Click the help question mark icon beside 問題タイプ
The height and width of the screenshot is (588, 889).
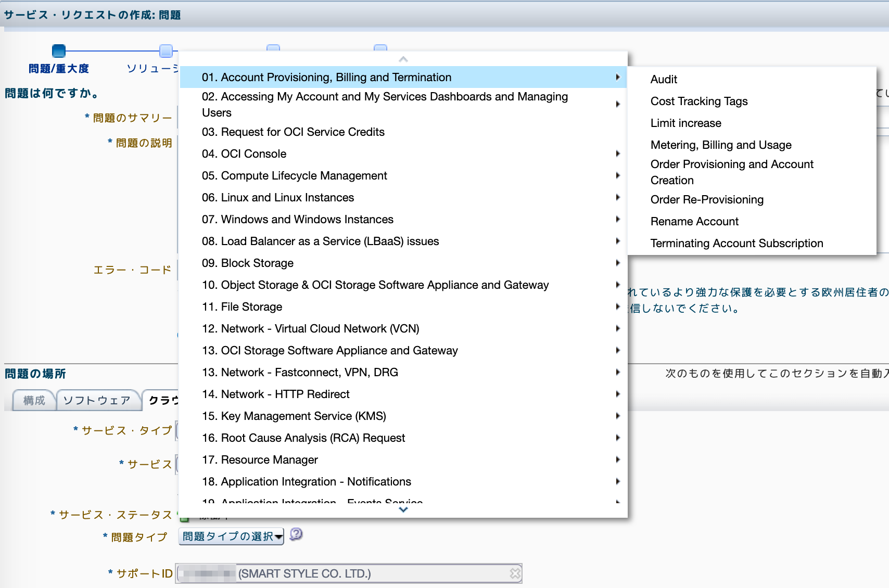click(x=296, y=534)
